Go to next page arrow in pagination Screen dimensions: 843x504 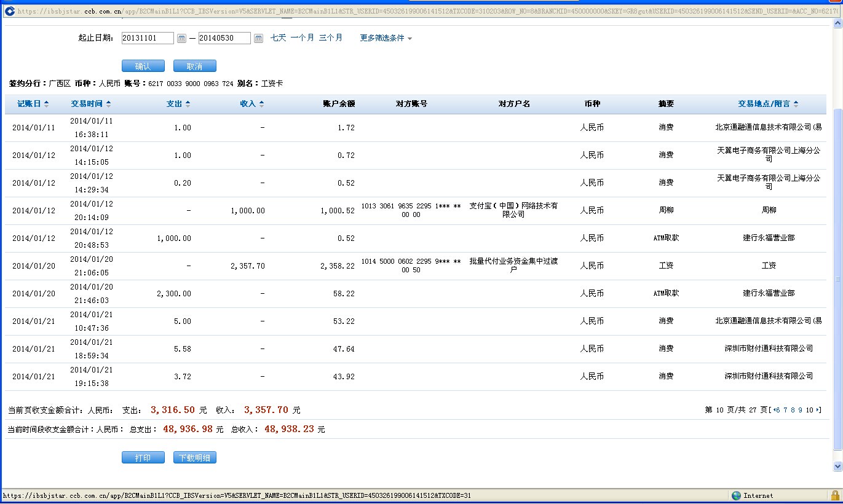(818, 410)
